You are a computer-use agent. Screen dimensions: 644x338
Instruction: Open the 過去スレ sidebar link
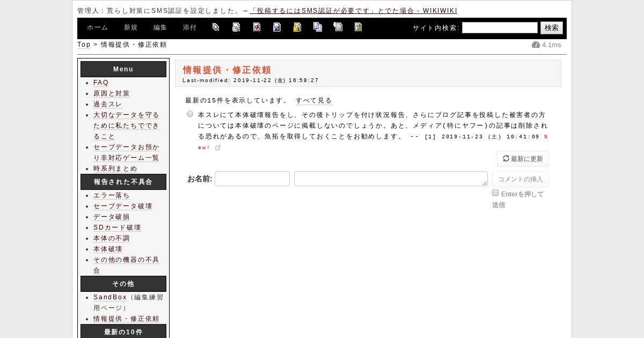coord(108,104)
